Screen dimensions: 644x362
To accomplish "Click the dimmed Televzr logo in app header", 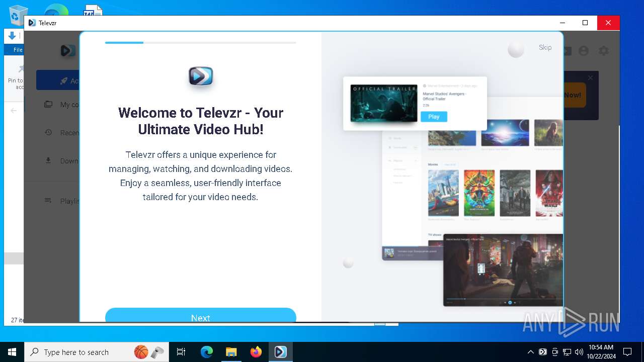I will 68,51.
